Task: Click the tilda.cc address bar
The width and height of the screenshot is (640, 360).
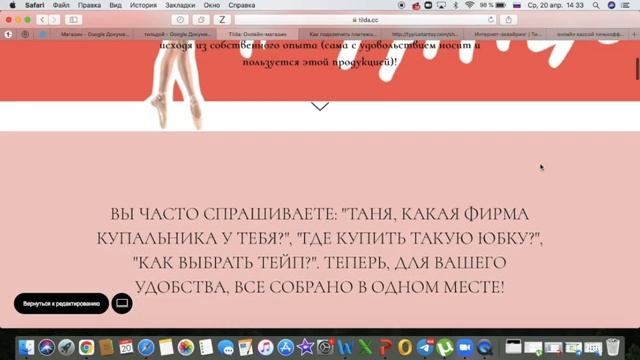Action: pyautogui.click(x=365, y=20)
